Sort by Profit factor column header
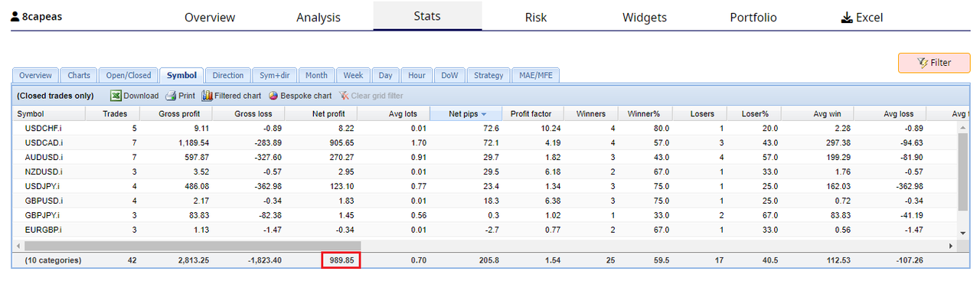Viewport: 980px width, 281px height. (531, 114)
